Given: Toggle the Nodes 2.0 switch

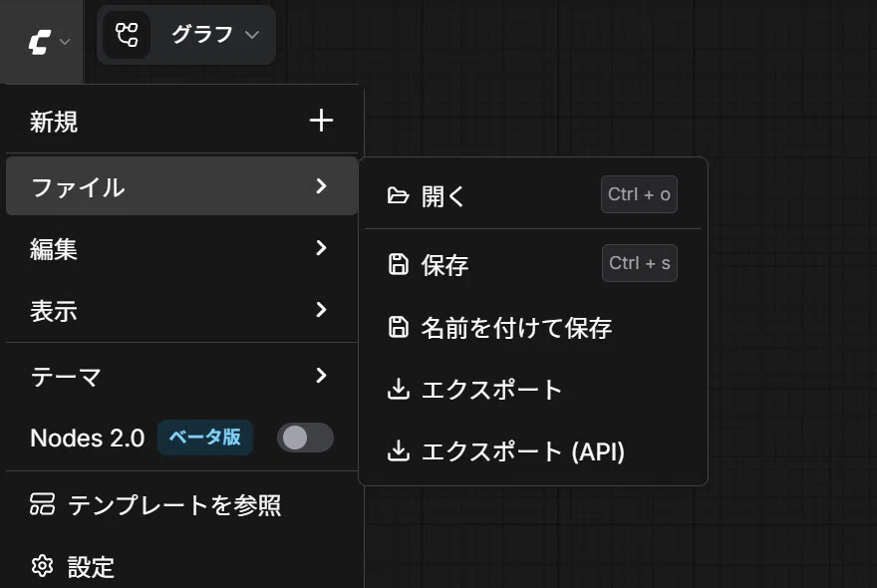Looking at the screenshot, I should click(x=305, y=438).
